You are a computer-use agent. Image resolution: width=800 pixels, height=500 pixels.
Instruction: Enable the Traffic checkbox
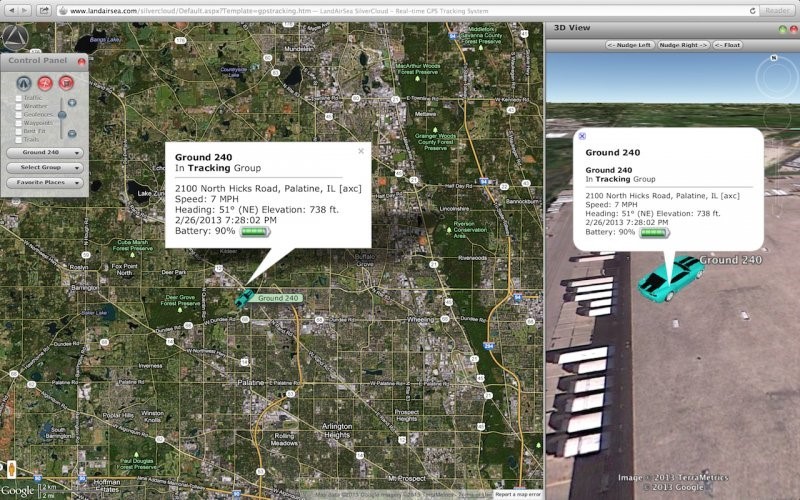click(18, 98)
